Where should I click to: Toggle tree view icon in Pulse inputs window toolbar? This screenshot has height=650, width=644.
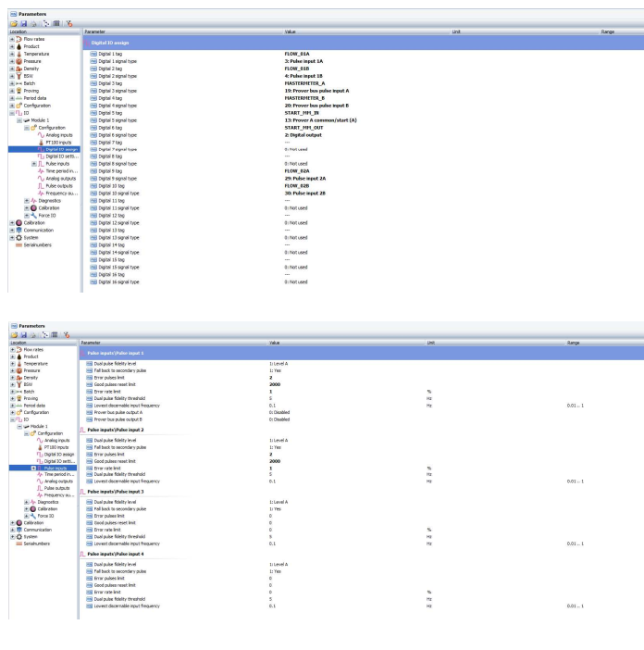click(x=45, y=335)
